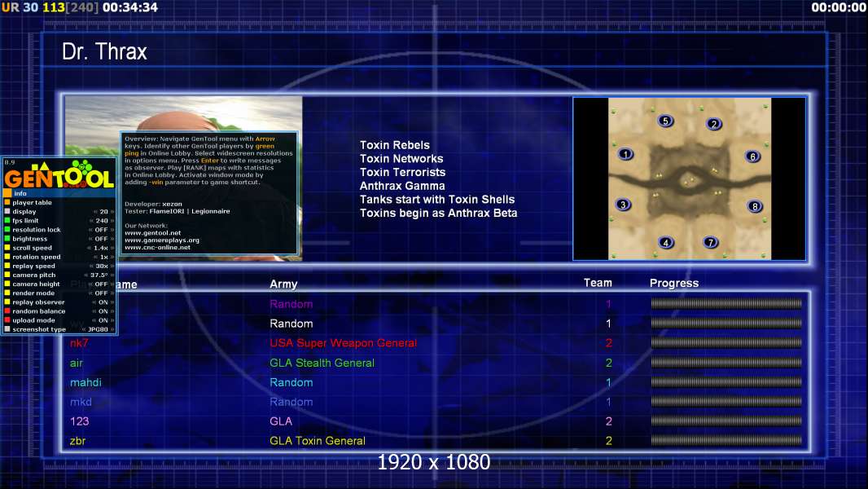Screen dimensions: 868x489
Task: Click the 1920 x 1080 resolution label
Action: [x=433, y=462]
